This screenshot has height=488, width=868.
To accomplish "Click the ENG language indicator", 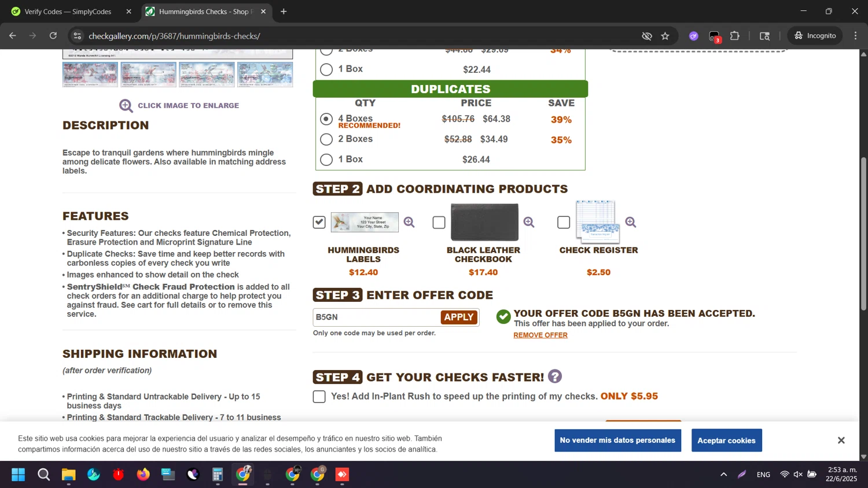I will coord(763,475).
